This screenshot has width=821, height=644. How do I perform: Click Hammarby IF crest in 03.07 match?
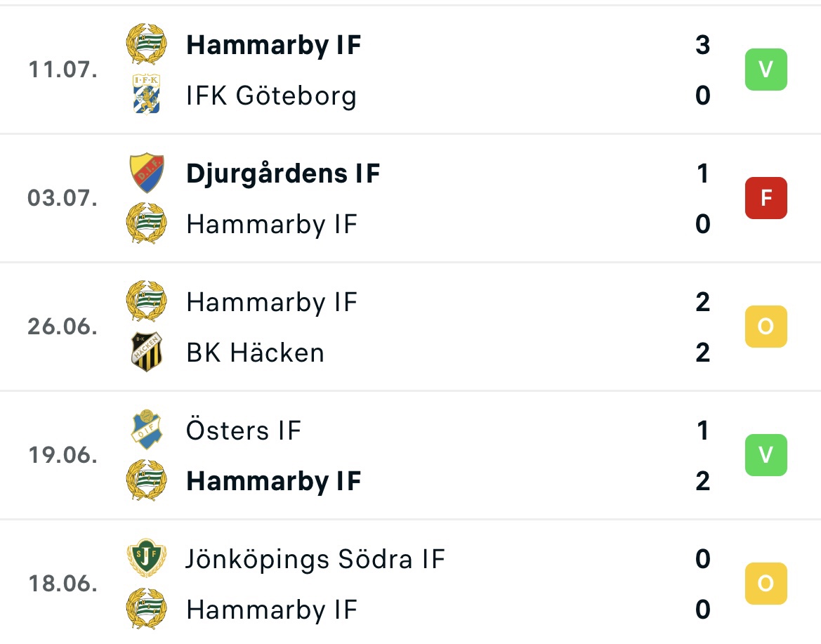click(147, 223)
